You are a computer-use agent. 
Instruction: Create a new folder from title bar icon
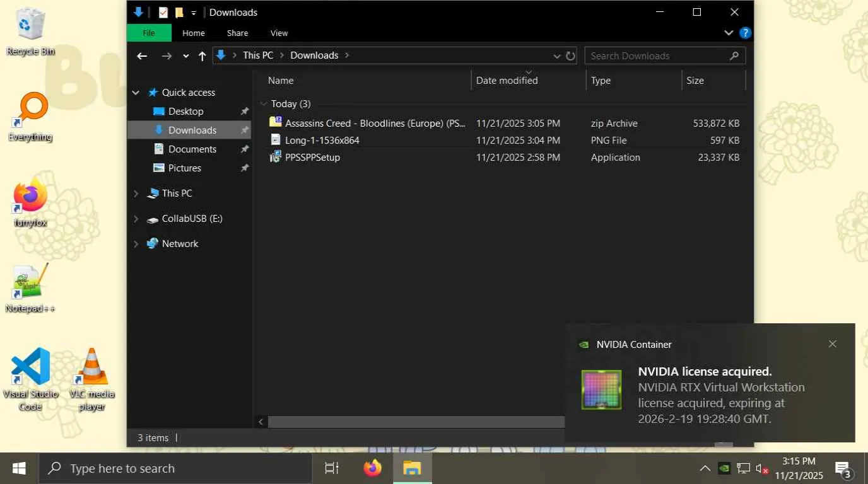click(179, 12)
